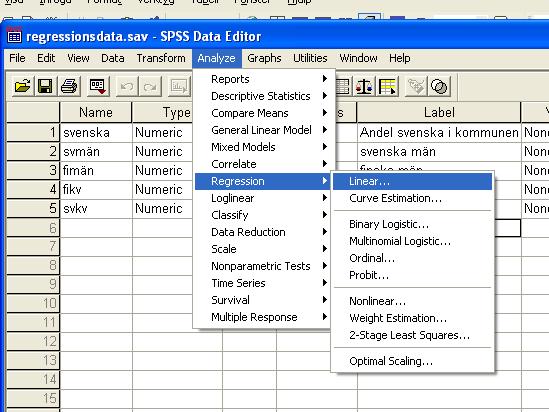Screen dimensions: 549x412
Task: Open the File menu
Action: click(17, 58)
